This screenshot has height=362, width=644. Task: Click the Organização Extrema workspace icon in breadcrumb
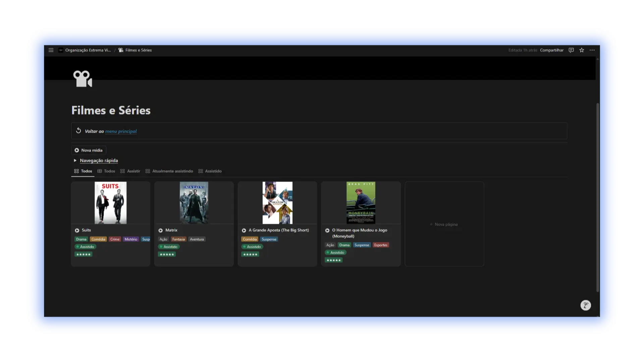coord(61,50)
